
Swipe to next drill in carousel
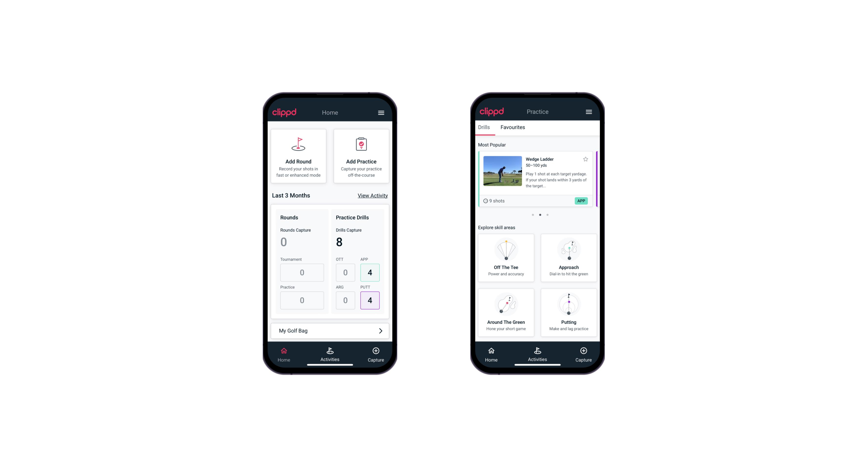tap(547, 214)
